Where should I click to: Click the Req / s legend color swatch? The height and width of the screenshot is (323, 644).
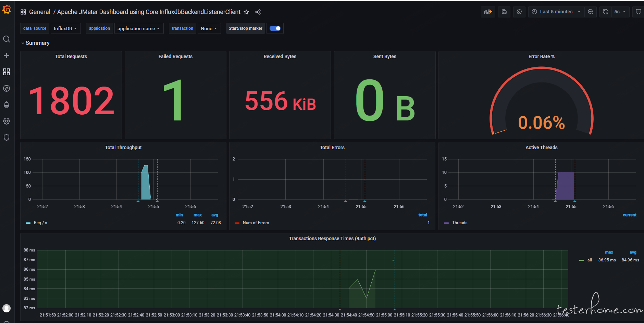tap(28, 223)
